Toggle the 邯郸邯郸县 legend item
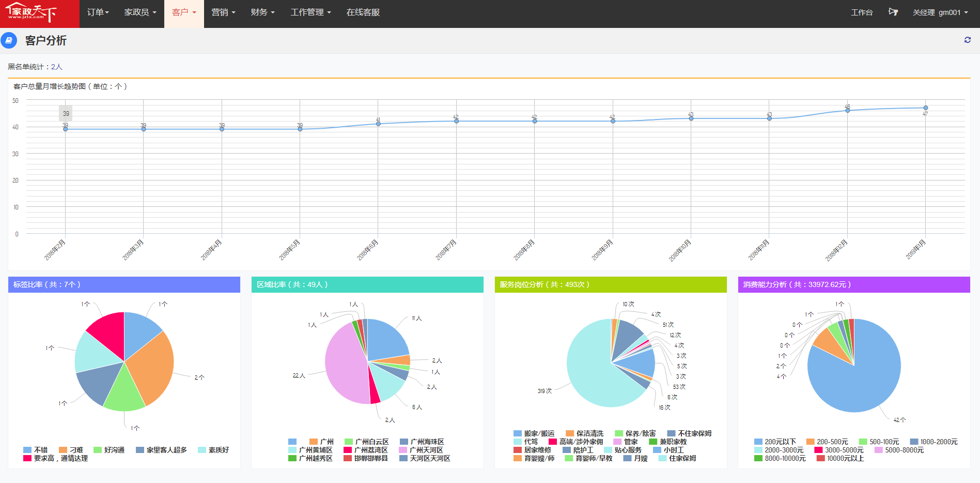980x483 pixels. pyautogui.click(x=366, y=458)
